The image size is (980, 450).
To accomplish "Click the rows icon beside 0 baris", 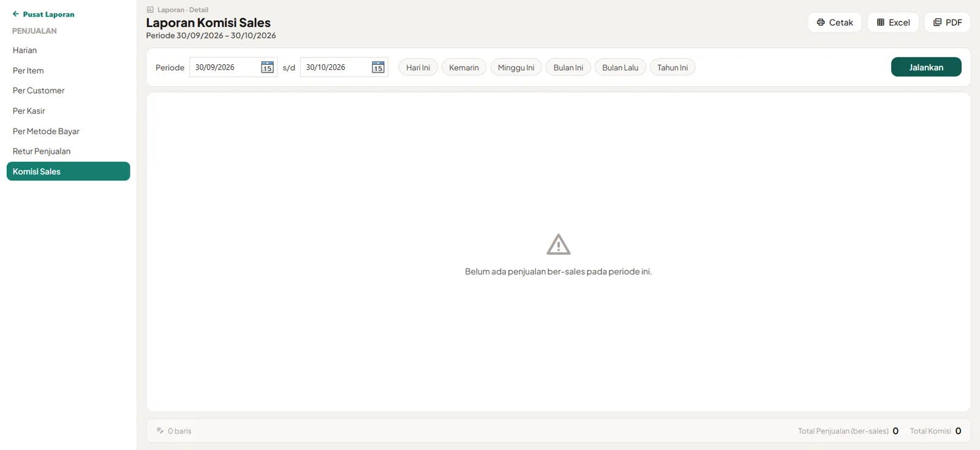I will (x=160, y=431).
